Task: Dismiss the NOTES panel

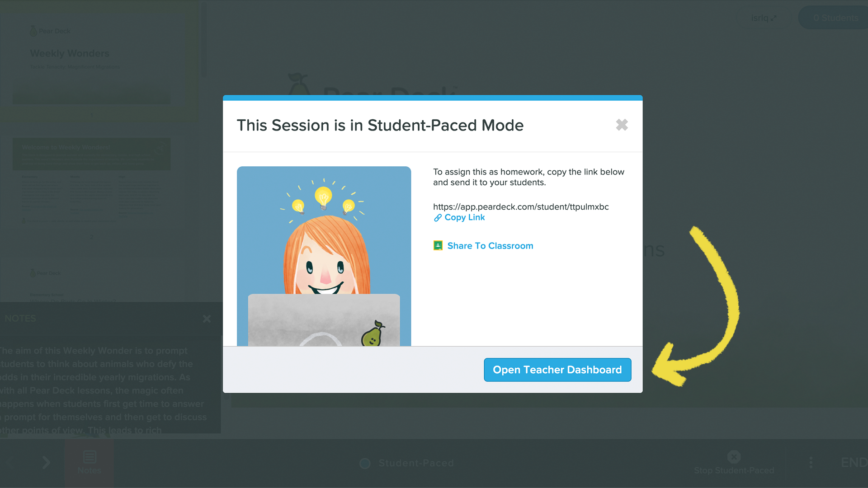Action: 207,319
